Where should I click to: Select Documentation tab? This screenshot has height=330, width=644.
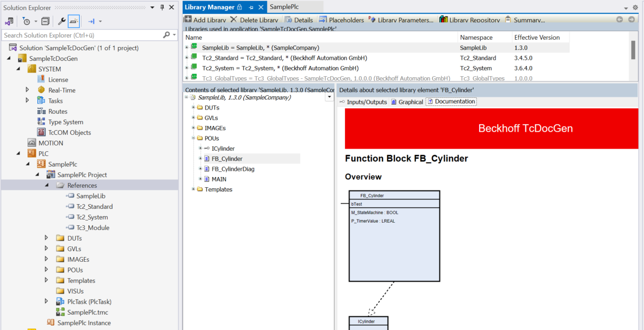point(451,102)
